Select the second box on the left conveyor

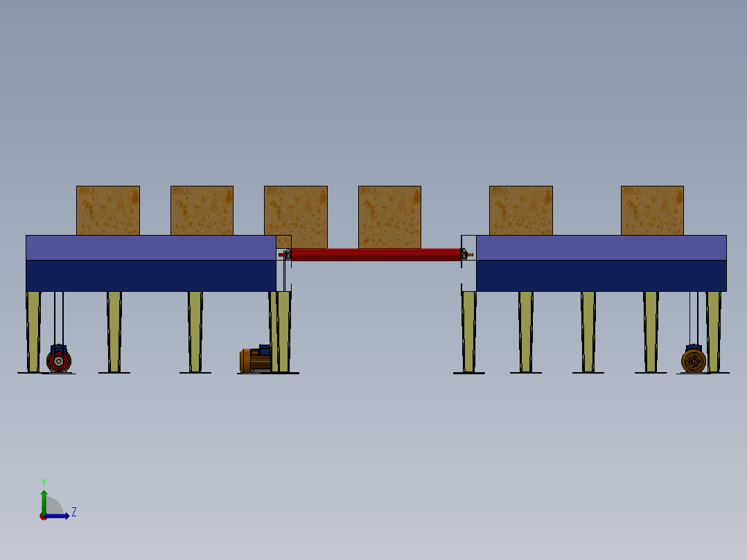coord(201,211)
